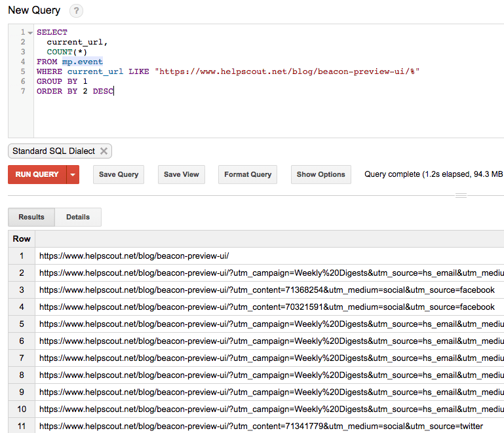Click the Save Query button
The image size is (504, 433).
[119, 175]
